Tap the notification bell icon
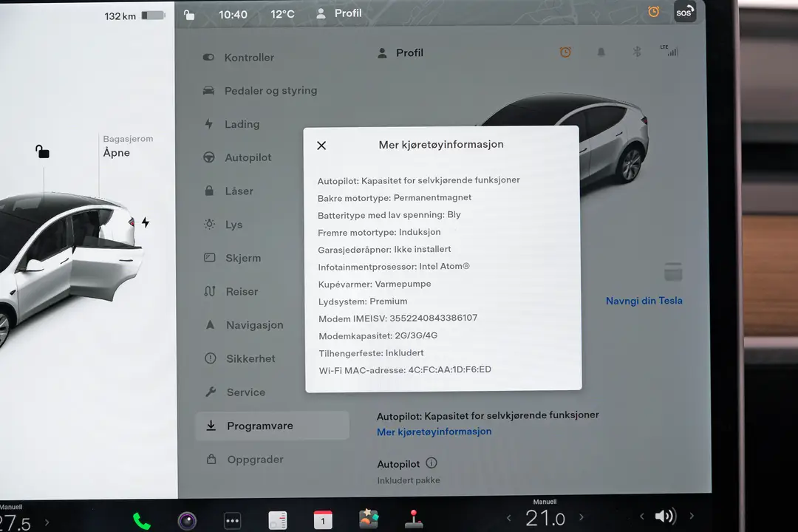The width and height of the screenshot is (798, 532). tap(601, 52)
